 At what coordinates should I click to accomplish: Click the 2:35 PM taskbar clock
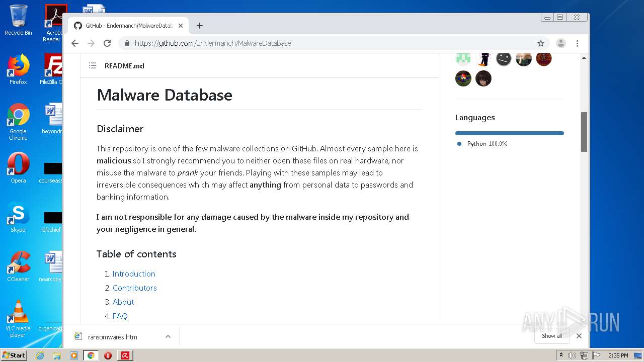[618, 355]
